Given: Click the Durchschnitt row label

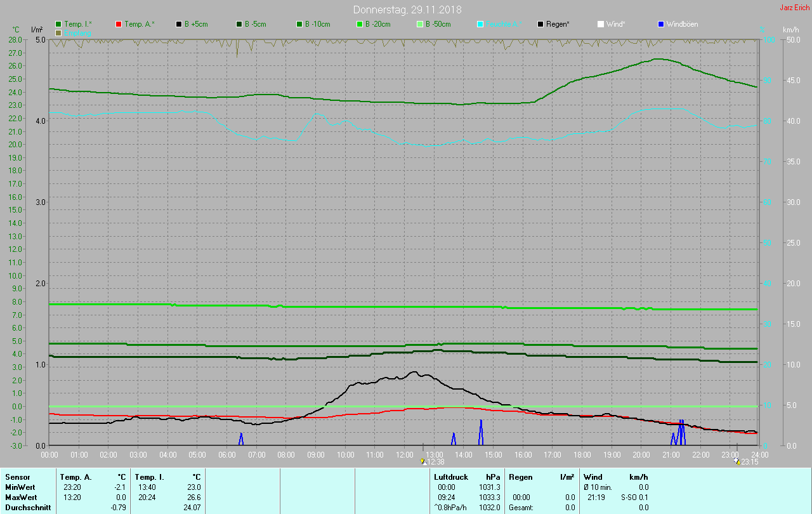Looking at the screenshot, I should point(28,507).
